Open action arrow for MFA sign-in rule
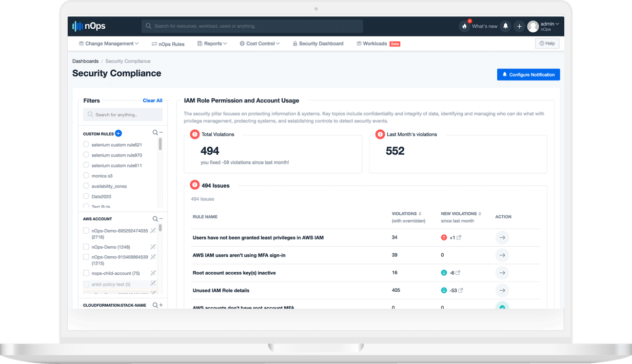Viewport: 632px width, 364px height. (x=502, y=255)
